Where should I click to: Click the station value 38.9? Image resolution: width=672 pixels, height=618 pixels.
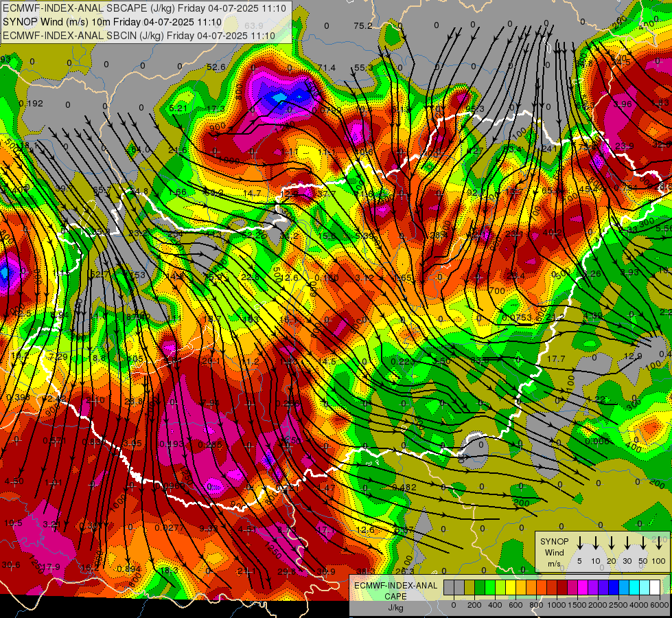[x=326, y=571]
